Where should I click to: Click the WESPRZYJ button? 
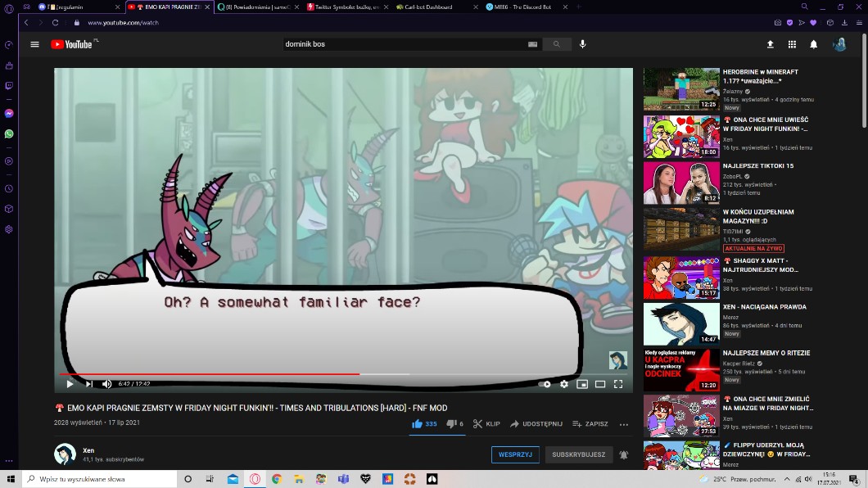coord(516,454)
